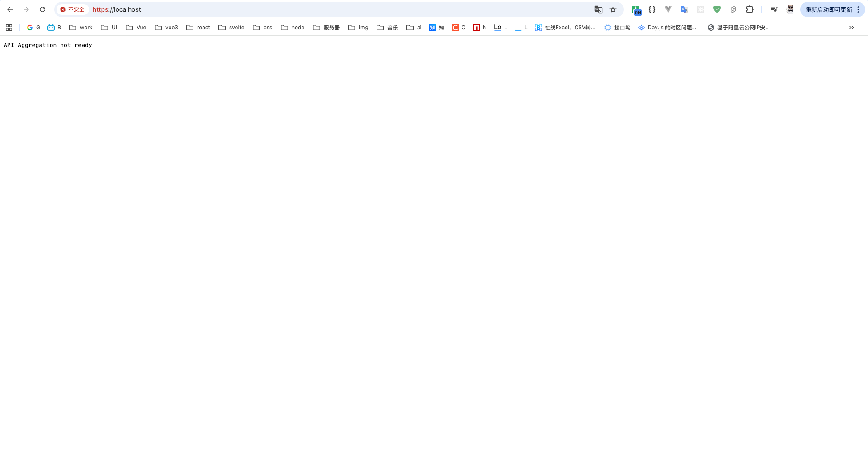868x469 pixels.
Task: Toggle the green ON extension icon
Action: [636, 10]
